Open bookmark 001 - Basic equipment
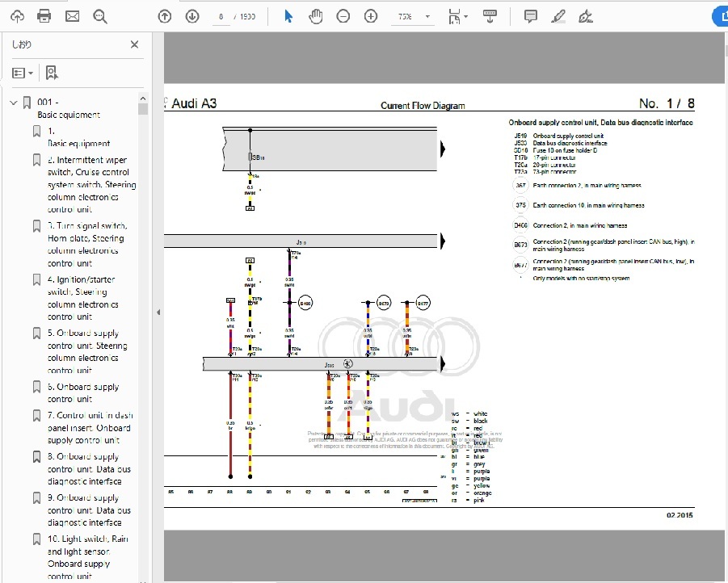 click(69, 108)
